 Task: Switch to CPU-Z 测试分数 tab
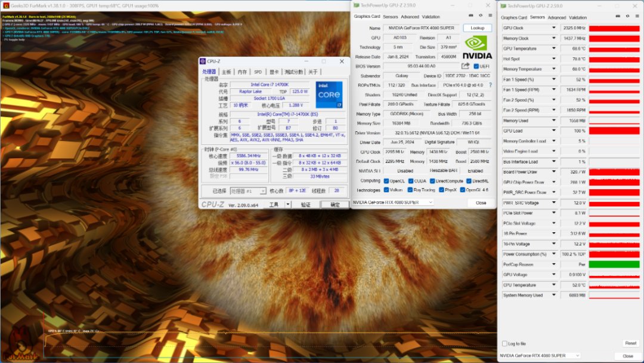293,72
